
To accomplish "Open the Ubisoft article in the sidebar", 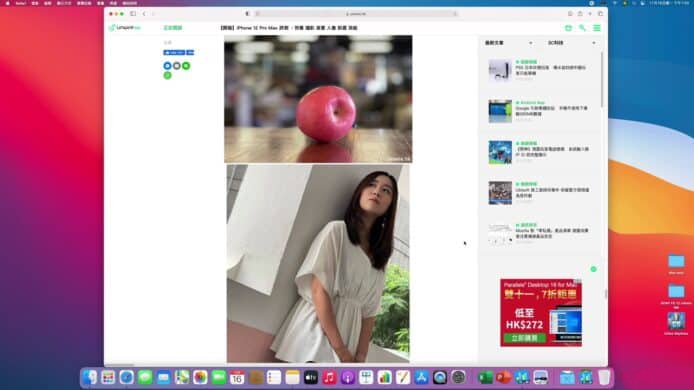I will click(552, 193).
